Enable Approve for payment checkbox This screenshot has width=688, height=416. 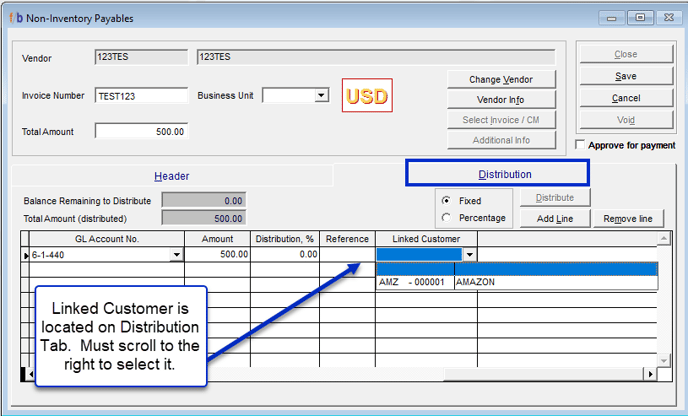(x=582, y=145)
